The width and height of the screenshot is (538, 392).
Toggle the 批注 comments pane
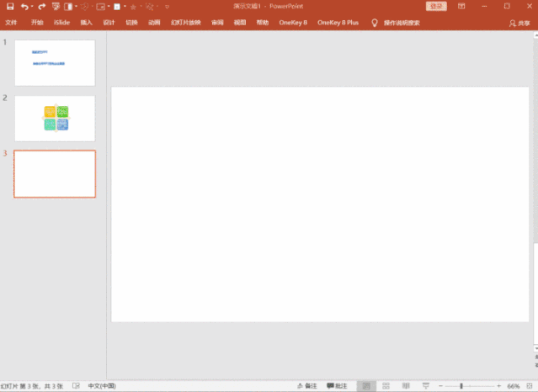coord(337,385)
